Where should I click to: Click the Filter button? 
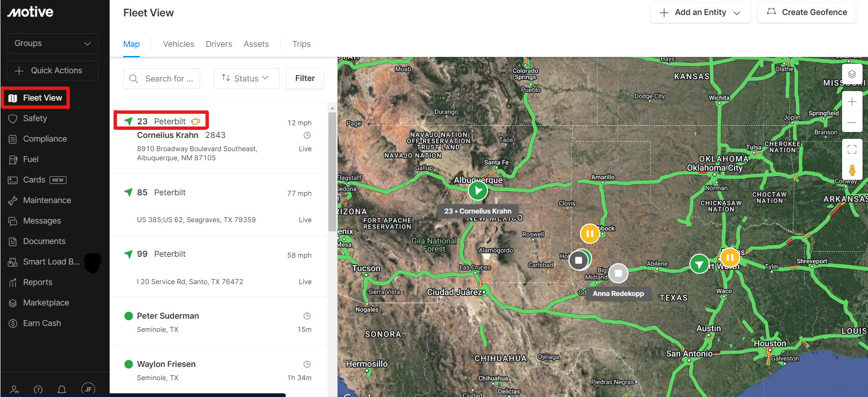pyautogui.click(x=305, y=78)
